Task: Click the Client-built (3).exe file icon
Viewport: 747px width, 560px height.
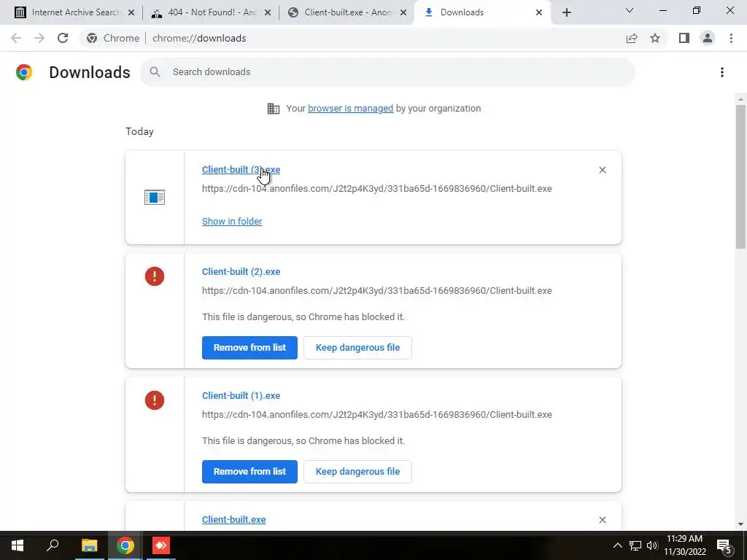Action: 155,197
